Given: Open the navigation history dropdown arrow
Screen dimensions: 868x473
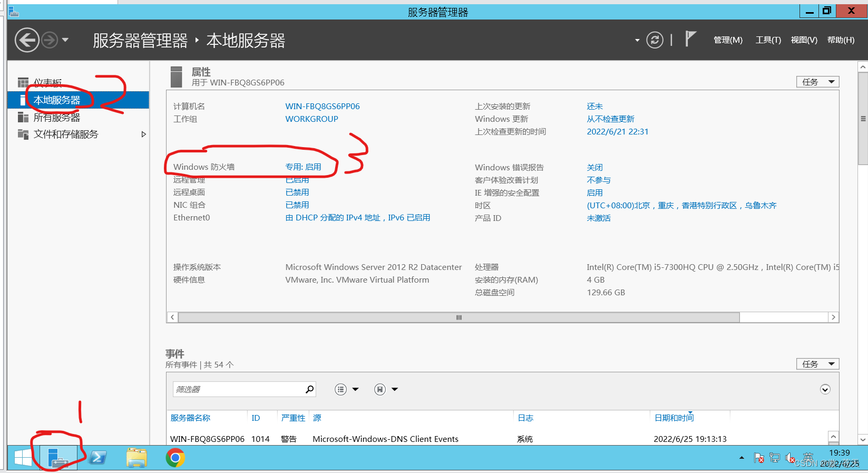Looking at the screenshot, I should coord(65,40).
